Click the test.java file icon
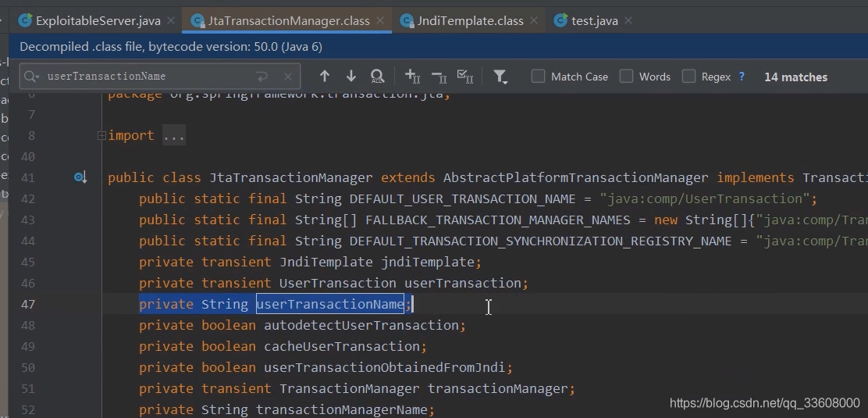Image resolution: width=868 pixels, height=418 pixels. [x=560, y=21]
